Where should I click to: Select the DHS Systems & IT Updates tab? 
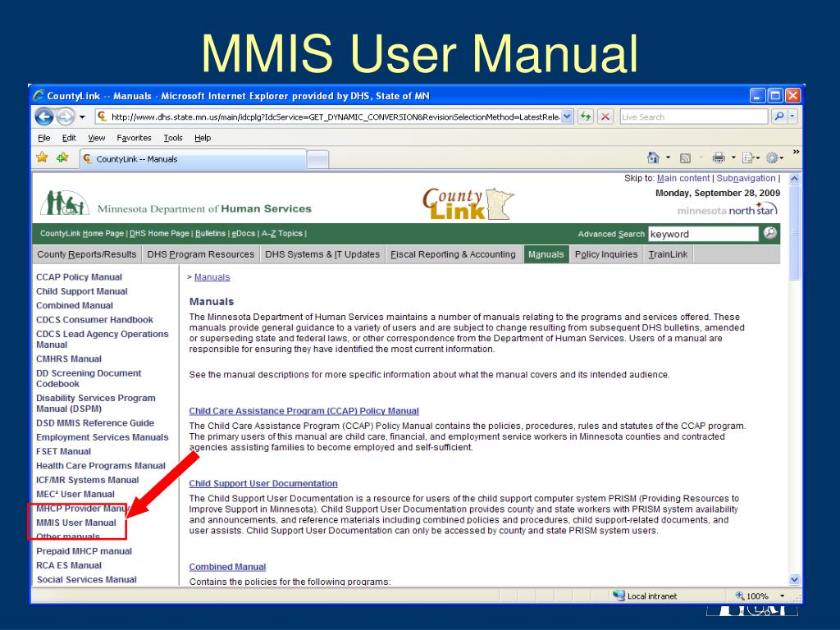click(322, 254)
